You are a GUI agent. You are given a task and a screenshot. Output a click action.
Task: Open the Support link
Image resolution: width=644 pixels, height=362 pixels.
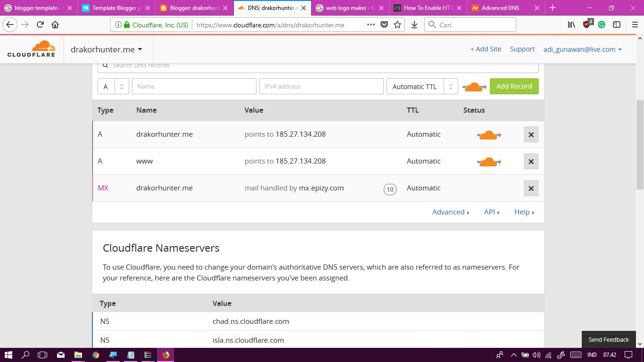pos(522,49)
